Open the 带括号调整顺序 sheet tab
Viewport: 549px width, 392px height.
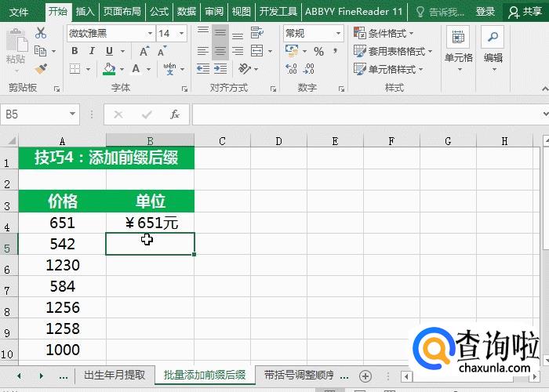(x=299, y=376)
